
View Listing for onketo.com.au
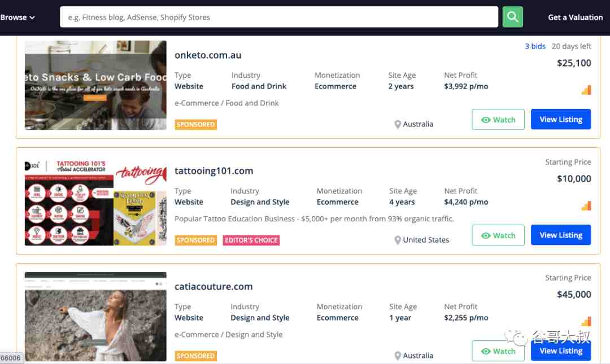tap(561, 120)
